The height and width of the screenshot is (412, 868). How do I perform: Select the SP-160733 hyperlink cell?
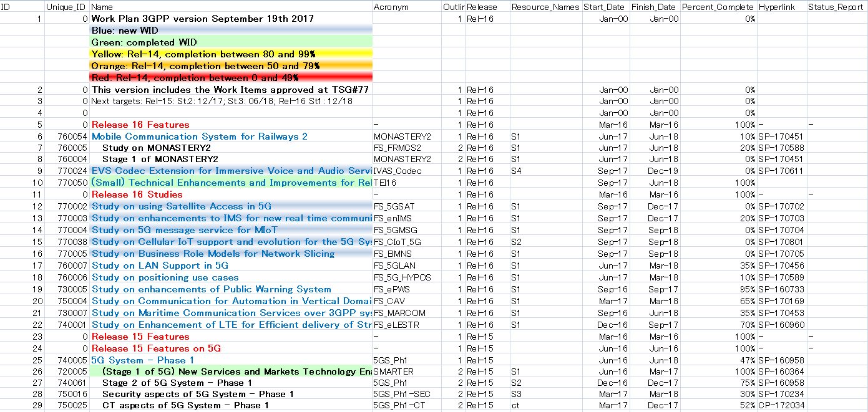(782, 289)
